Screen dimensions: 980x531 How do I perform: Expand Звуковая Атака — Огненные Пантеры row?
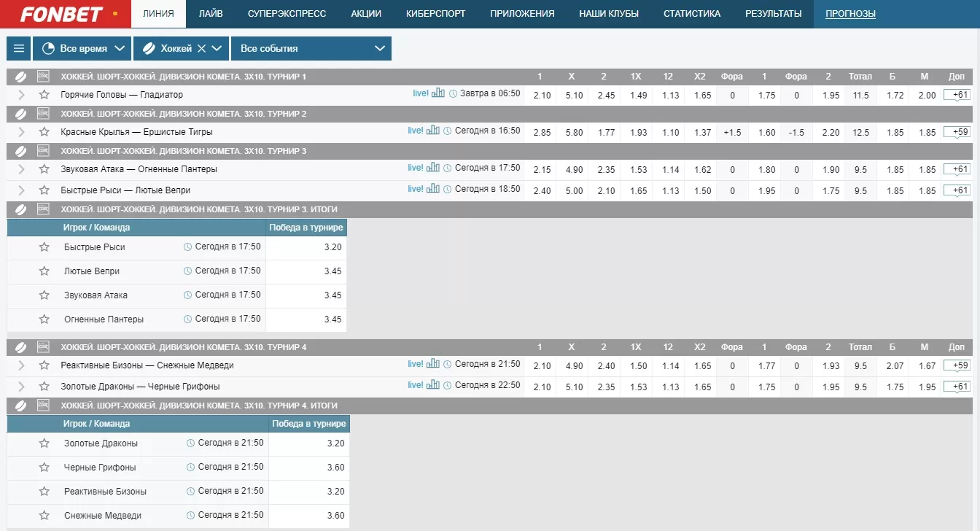[21, 169]
